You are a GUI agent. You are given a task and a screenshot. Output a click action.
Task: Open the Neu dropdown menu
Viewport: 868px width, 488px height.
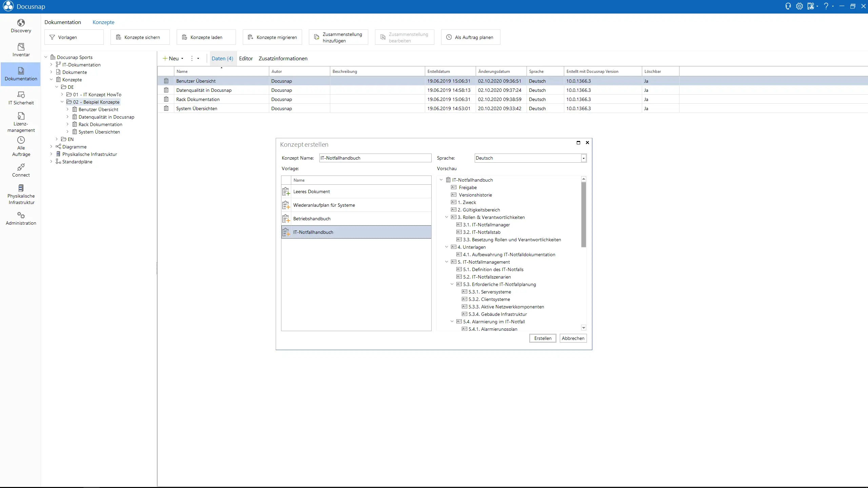[x=173, y=58]
